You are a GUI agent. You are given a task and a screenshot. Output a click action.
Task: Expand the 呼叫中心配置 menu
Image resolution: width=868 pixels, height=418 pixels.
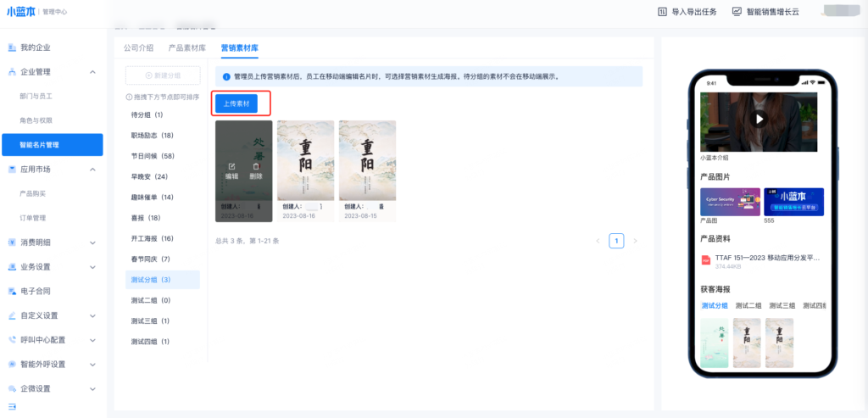point(92,340)
